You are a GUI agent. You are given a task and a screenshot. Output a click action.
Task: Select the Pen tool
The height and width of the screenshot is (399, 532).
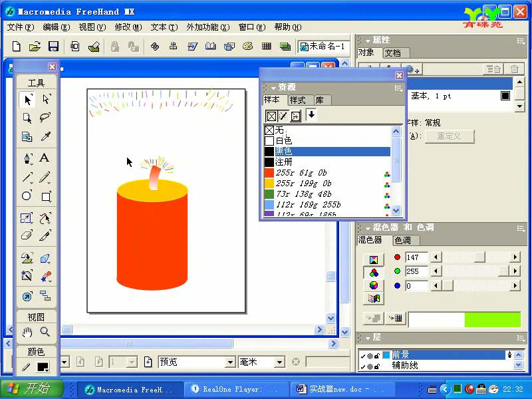coord(27,158)
